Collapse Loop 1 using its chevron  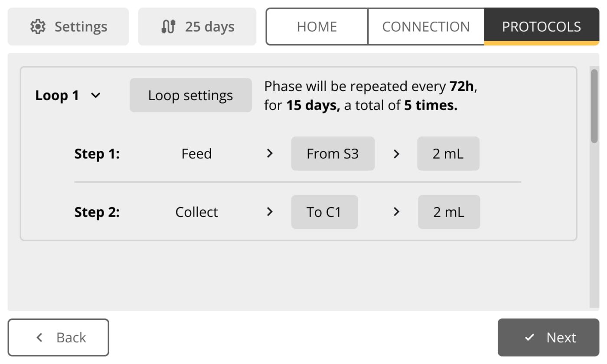tap(96, 96)
